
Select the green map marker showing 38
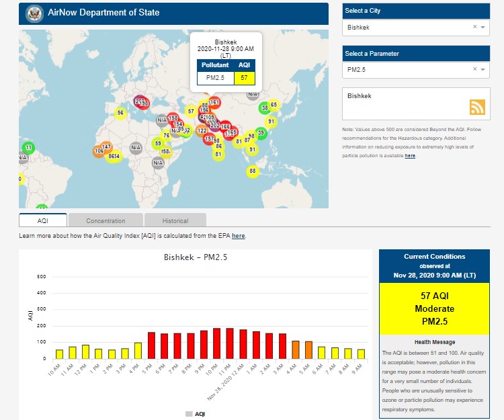point(265,108)
